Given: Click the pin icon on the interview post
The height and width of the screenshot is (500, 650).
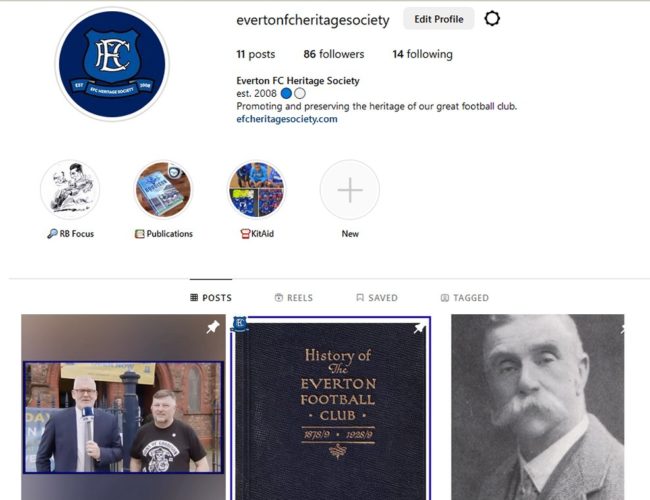Looking at the screenshot, I should tap(213, 327).
